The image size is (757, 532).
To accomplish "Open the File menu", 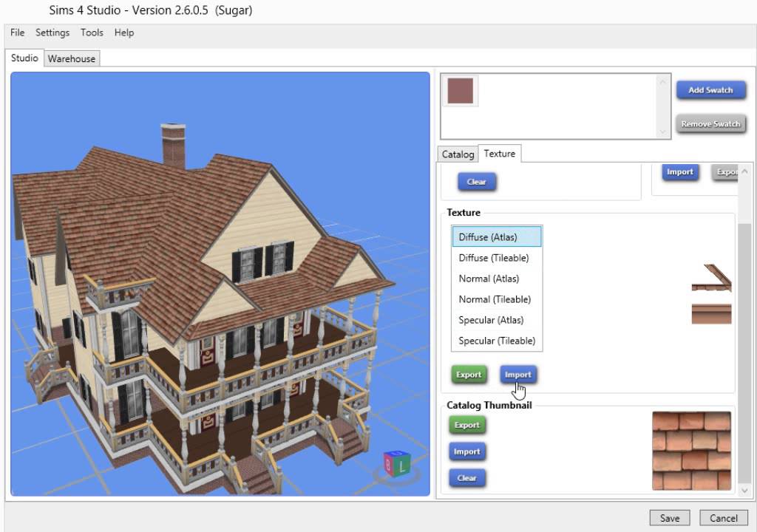I will tap(18, 33).
